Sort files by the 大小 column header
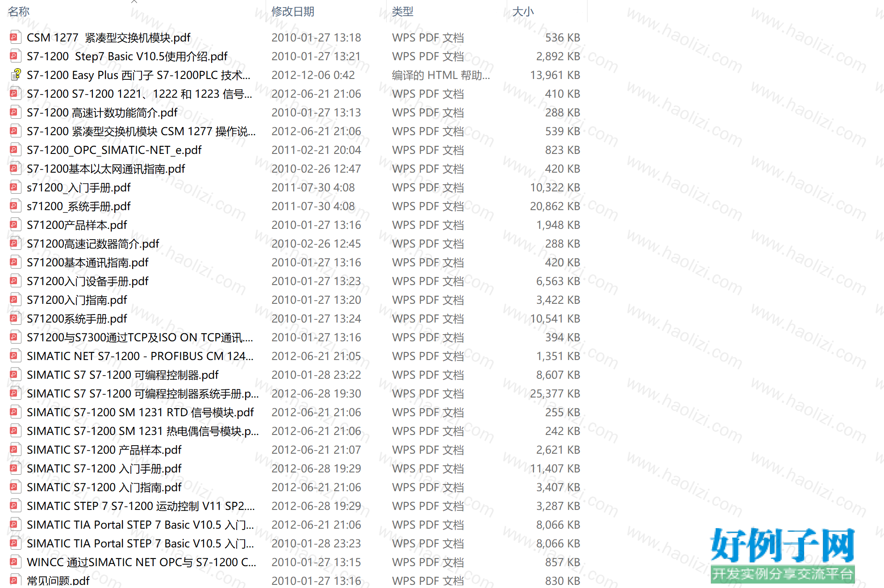 pos(523,11)
